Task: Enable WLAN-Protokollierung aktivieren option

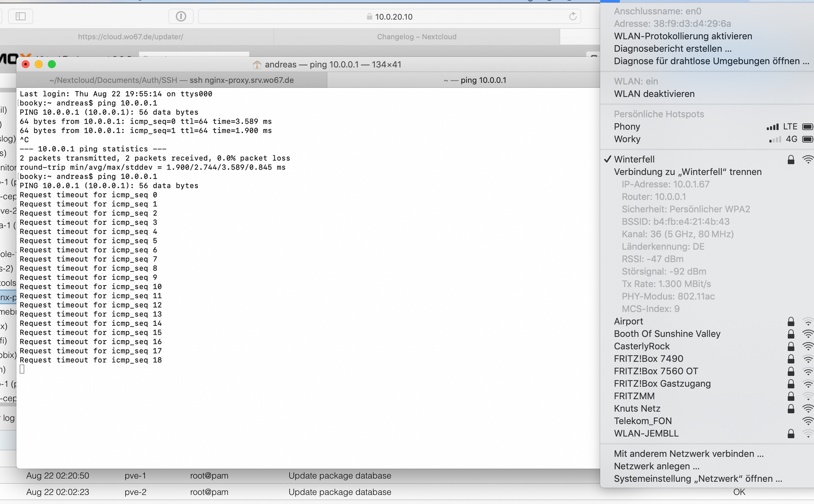Action: pos(683,36)
